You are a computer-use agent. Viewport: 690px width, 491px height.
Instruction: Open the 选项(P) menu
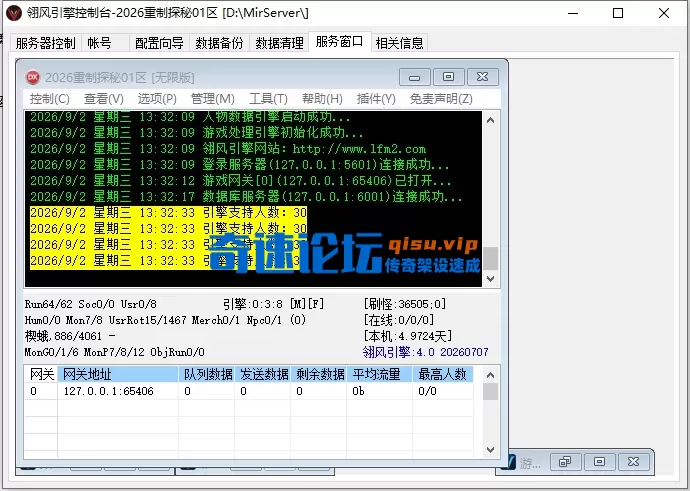(157, 99)
